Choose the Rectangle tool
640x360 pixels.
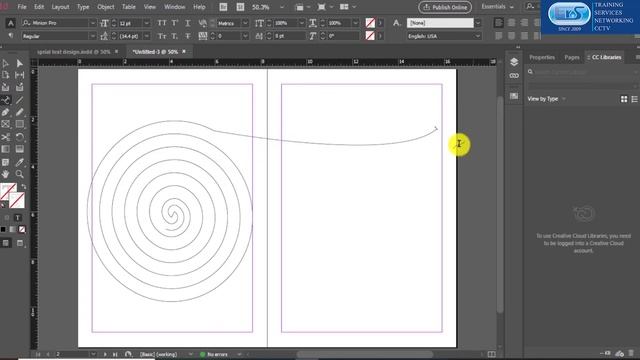[19, 124]
